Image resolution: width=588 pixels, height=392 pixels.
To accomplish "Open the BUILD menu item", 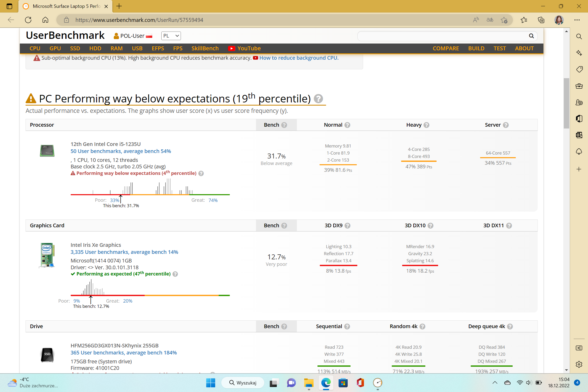I will [x=476, y=48].
